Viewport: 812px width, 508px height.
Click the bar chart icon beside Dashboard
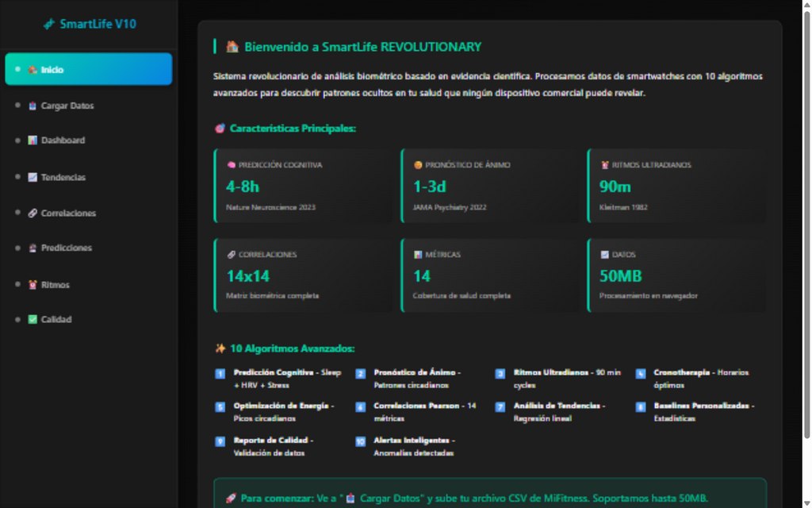pyautogui.click(x=33, y=140)
